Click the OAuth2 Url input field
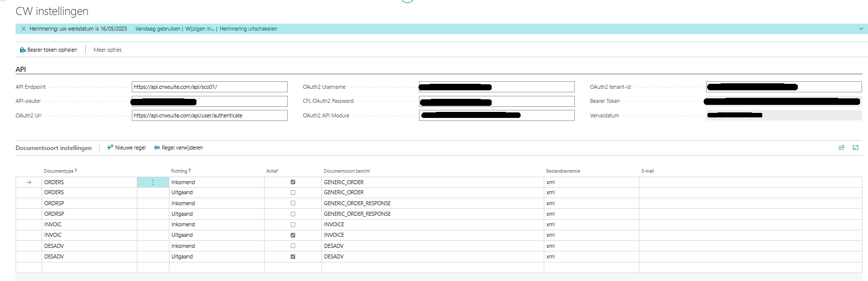 click(x=209, y=115)
